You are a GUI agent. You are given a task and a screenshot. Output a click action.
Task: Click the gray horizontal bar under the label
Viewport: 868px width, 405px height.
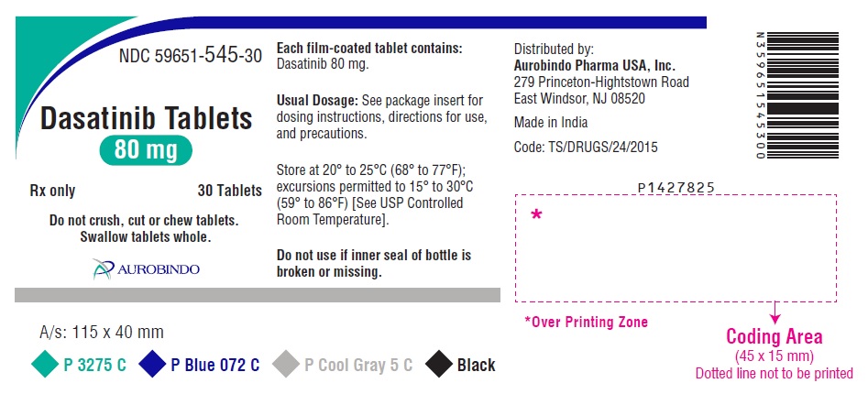point(257,295)
